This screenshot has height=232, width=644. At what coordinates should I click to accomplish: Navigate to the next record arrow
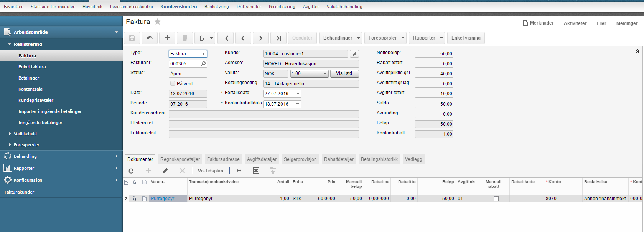tap(261, 38)
